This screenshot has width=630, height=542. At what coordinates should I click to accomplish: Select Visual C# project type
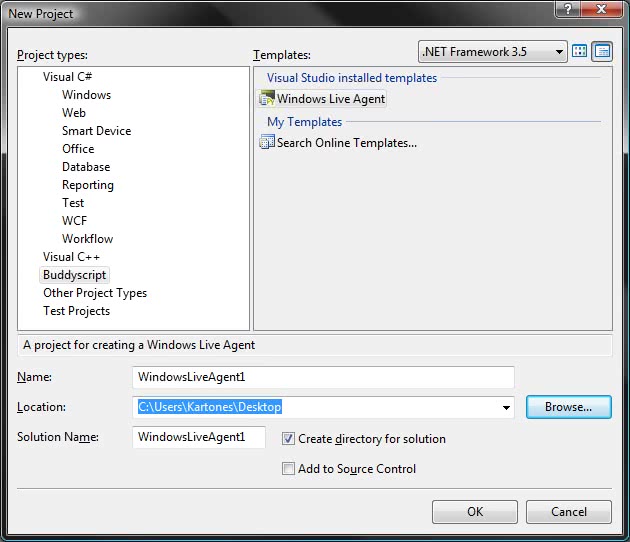click(x=68, y=77)
